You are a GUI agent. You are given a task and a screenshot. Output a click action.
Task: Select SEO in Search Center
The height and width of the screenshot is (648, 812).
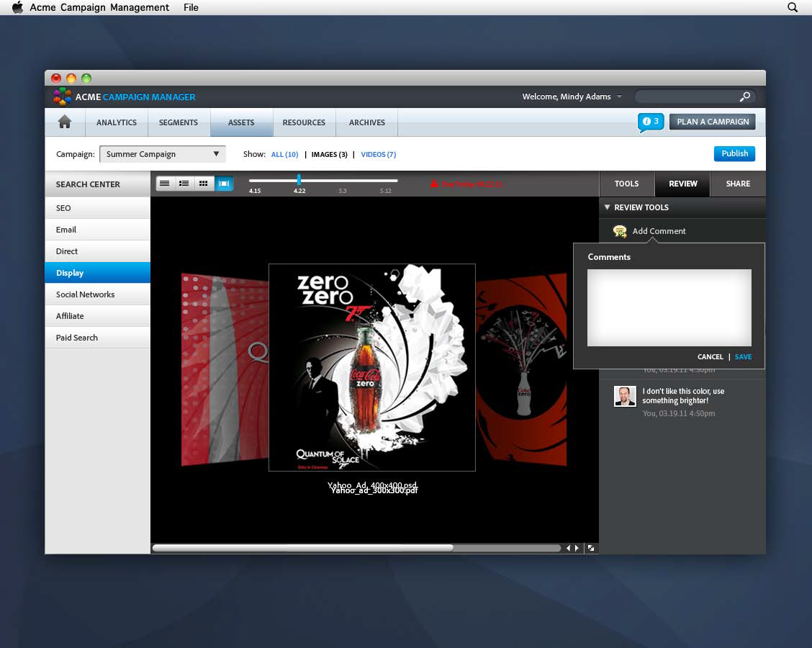[98, 207]
